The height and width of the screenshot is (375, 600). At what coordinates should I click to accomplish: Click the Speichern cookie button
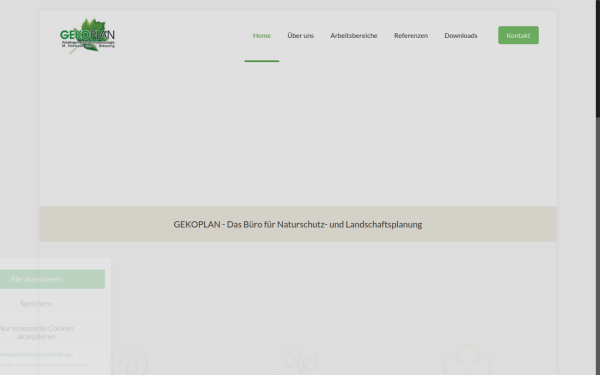52,304
